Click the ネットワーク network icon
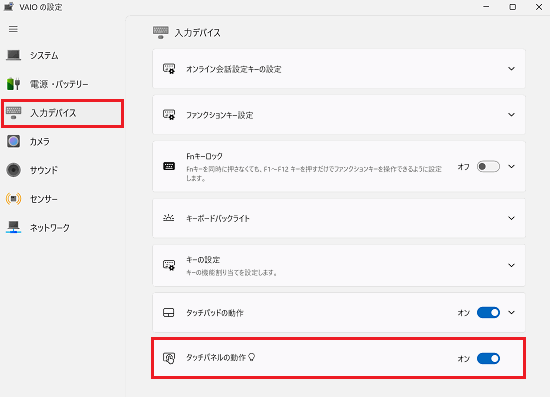The height and width of the screenshot is (397, 550). click(13, 227)
